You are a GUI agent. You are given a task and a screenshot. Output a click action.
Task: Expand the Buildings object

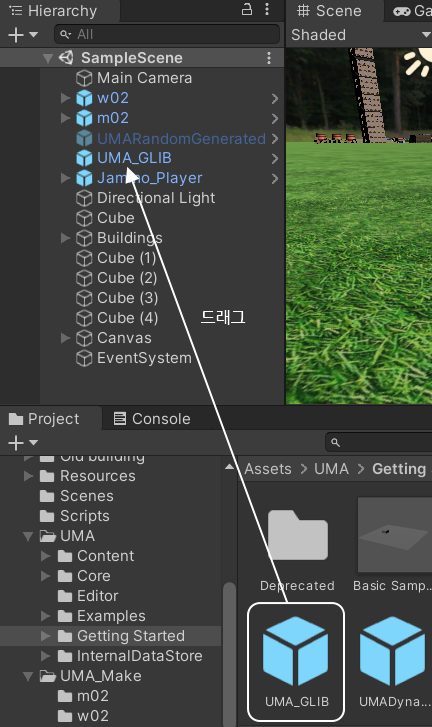65,238
